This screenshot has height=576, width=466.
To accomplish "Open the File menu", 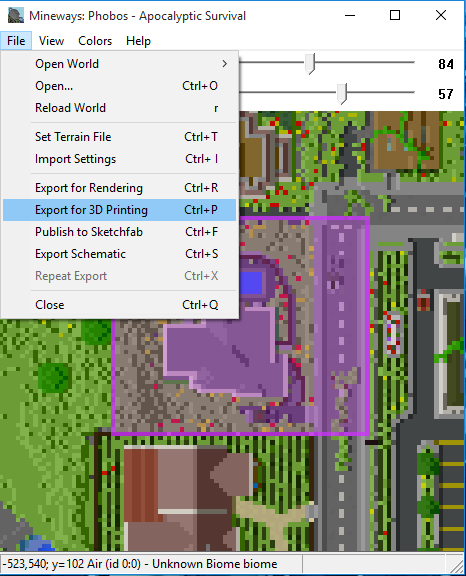I will (16, 41).
